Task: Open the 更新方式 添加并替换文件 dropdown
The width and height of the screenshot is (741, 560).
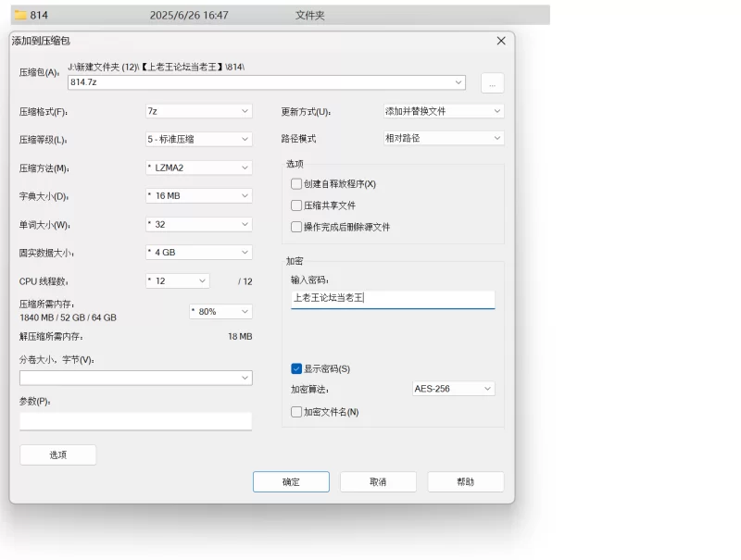Action: pos(444,111)
